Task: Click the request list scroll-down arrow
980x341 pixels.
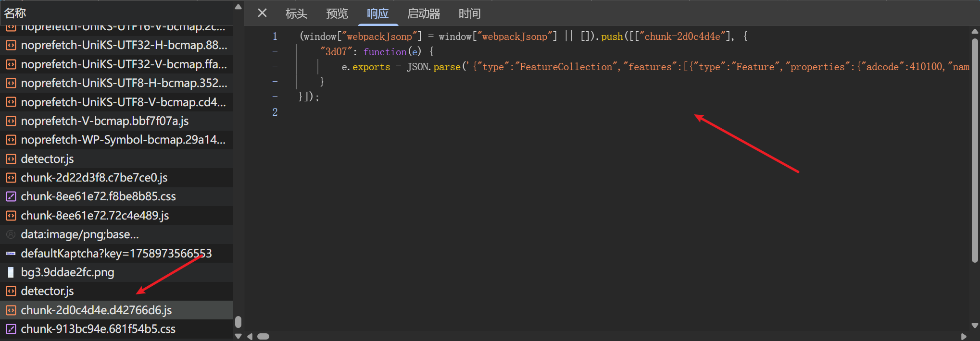Action: [238, 336]
